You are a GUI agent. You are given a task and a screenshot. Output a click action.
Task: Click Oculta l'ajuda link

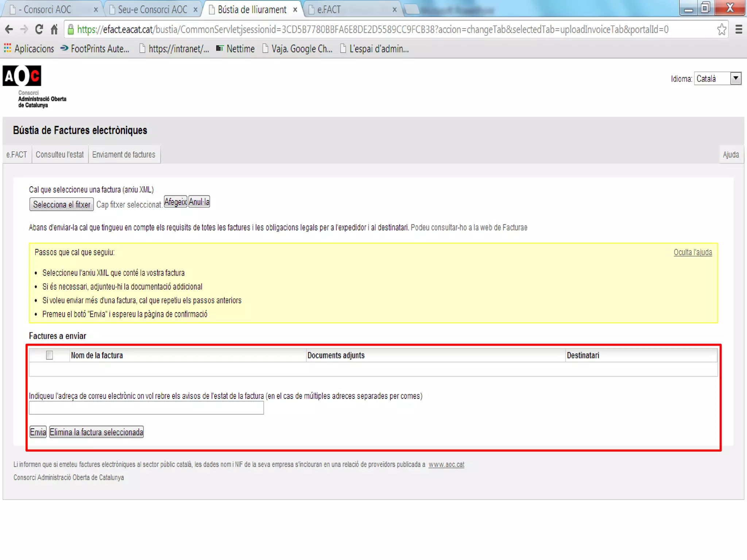[x=692, y=252]
